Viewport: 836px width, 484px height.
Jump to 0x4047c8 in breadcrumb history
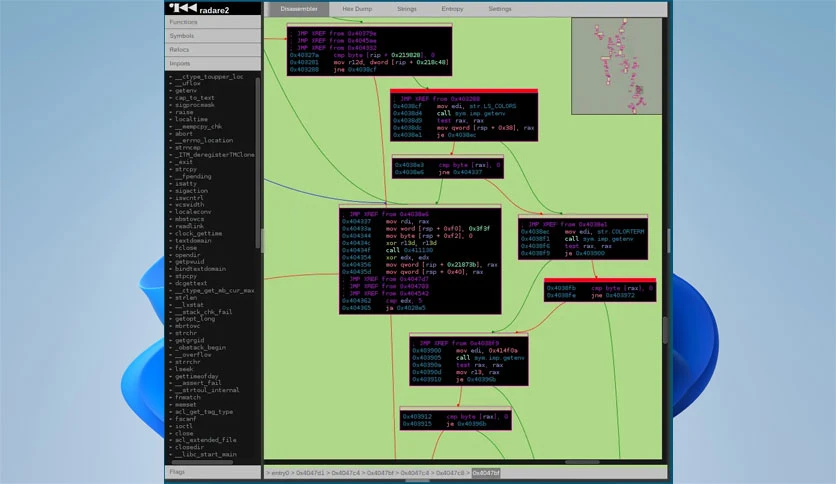click(x=450, y=473)
